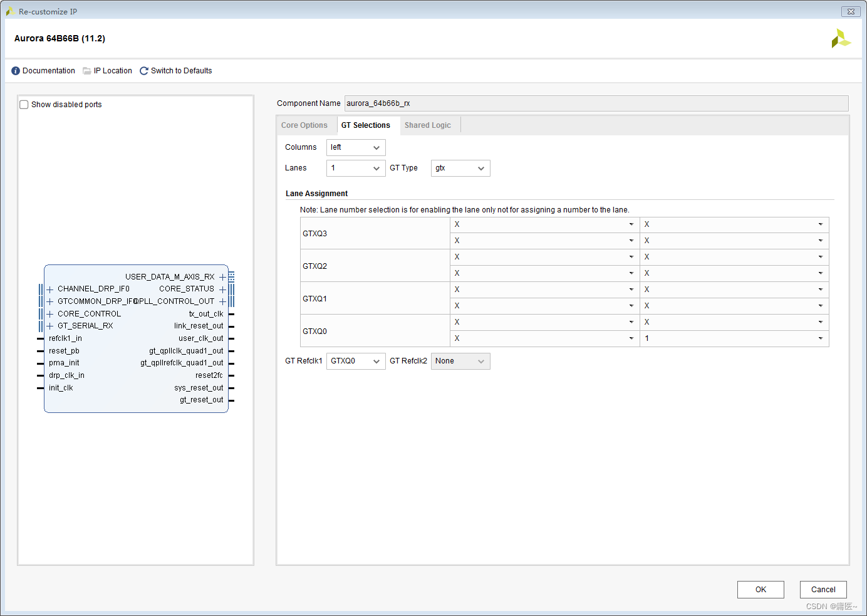867x616 pixels.
Task: Expand the USER_DATA_M_AXIS_RX port plus icon
Action: point(222,277)
